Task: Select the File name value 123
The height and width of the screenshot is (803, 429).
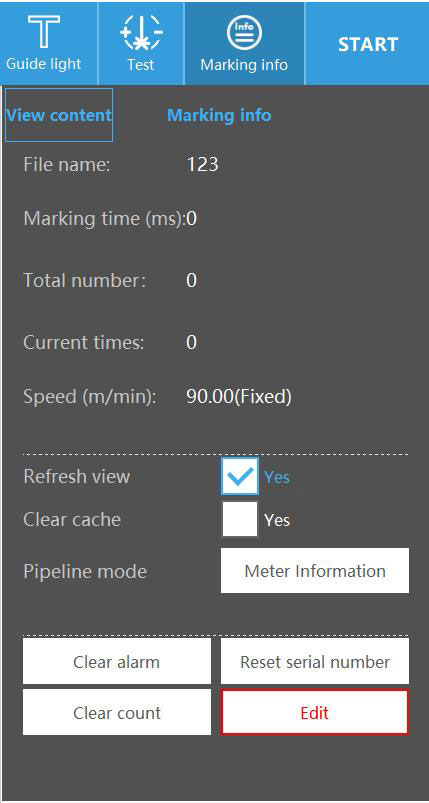Action: tap(202, 164)
